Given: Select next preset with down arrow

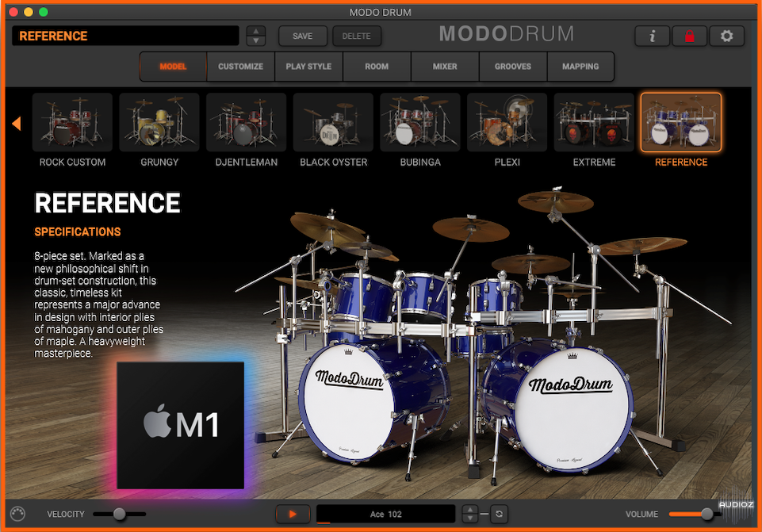Looking at the screenshot, I should coord(255,40).
